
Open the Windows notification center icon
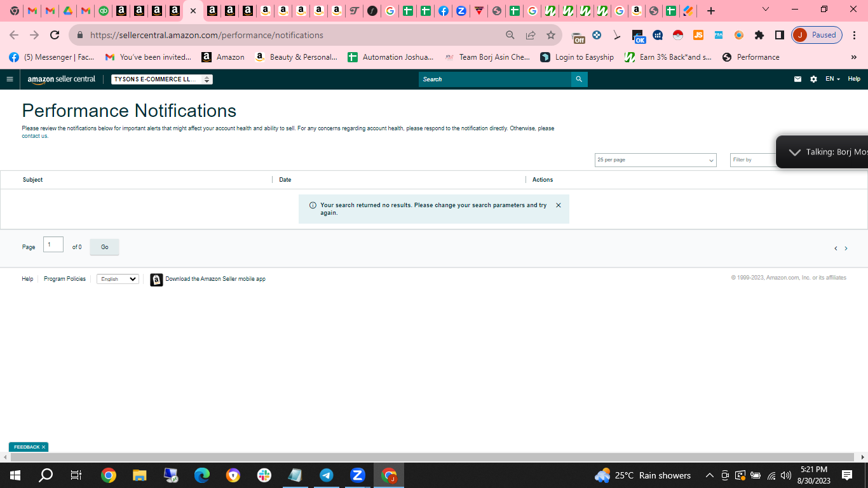pyautogui.click(x=847, y=475)
